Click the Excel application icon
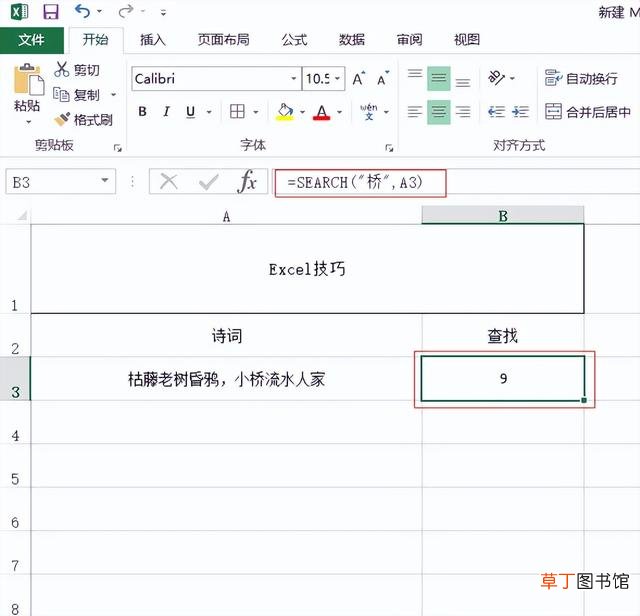The width and height of the screenshot is (640, 616). pos(19,12)
